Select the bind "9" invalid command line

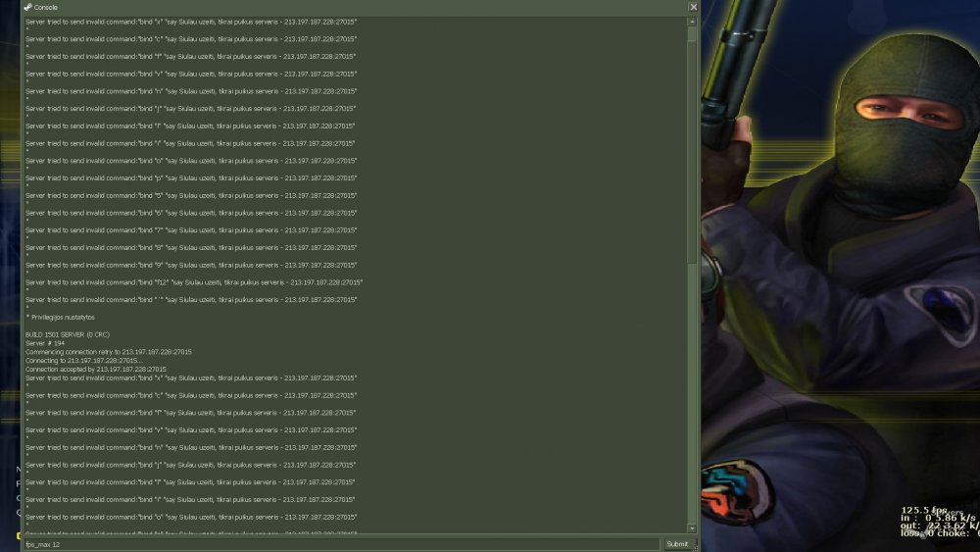click(191, 266)
